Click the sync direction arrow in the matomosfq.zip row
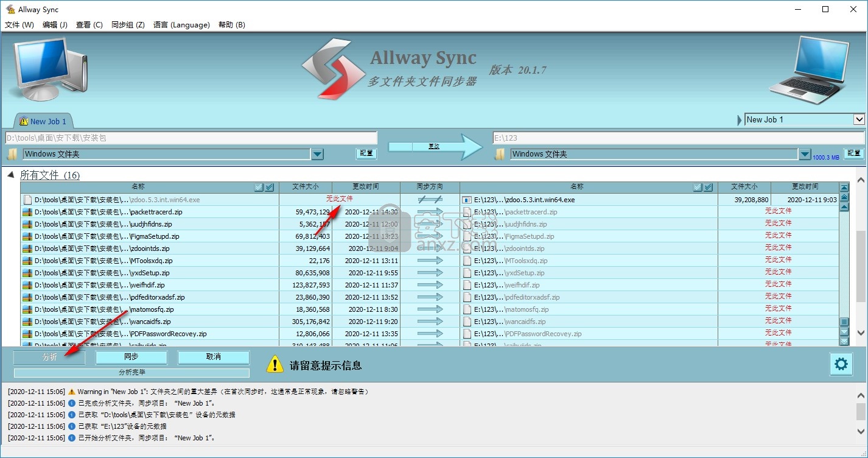868x458 pixels. point(430,309)
